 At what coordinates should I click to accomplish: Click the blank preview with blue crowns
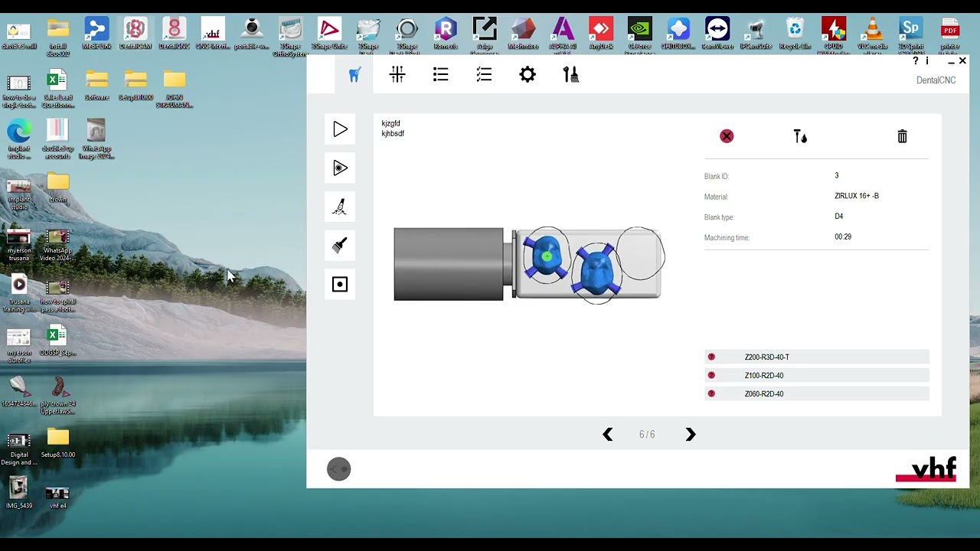(529, 264)
